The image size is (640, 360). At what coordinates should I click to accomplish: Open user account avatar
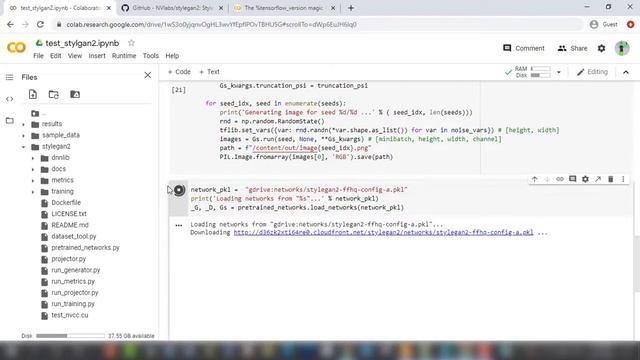pyautogui.click(x=622, y=48)
